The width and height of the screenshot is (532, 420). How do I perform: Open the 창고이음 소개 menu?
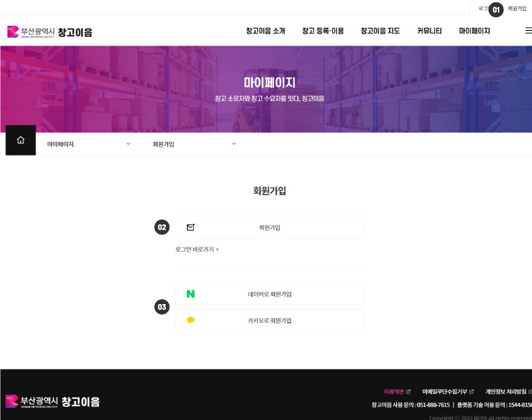point(265,31)
